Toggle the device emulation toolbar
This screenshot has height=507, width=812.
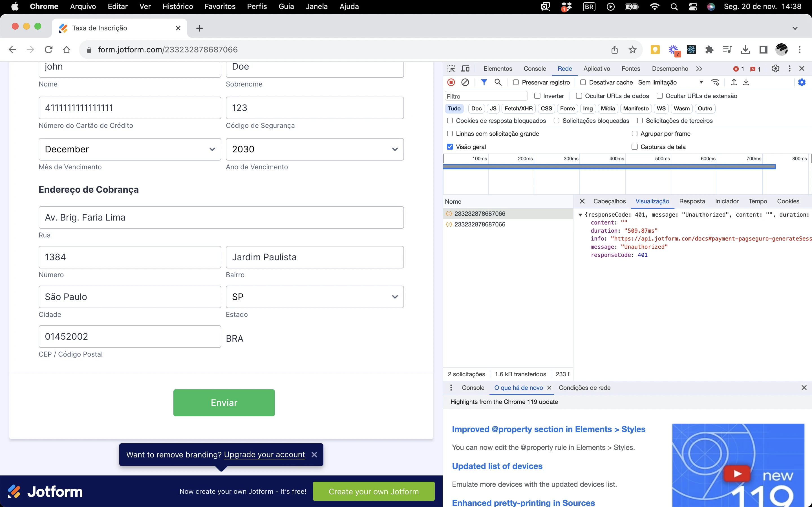465,68
